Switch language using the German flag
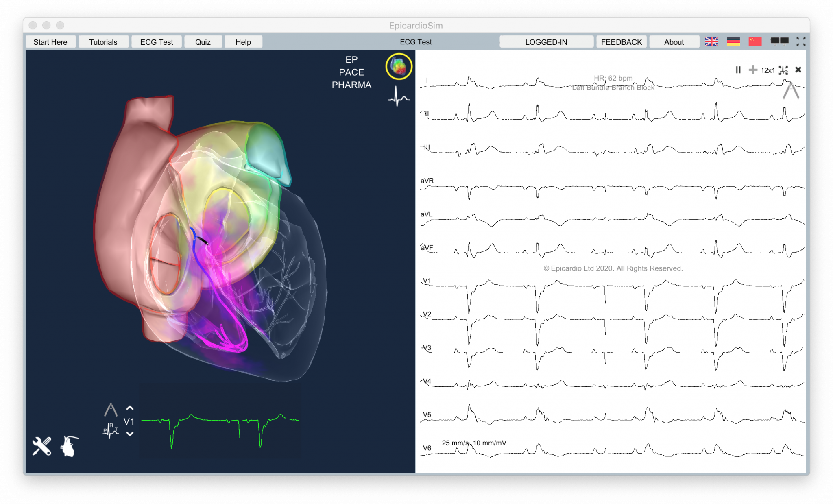Image resolution: width=833 pixels, height=504 pixels. (x=733, y=41)
